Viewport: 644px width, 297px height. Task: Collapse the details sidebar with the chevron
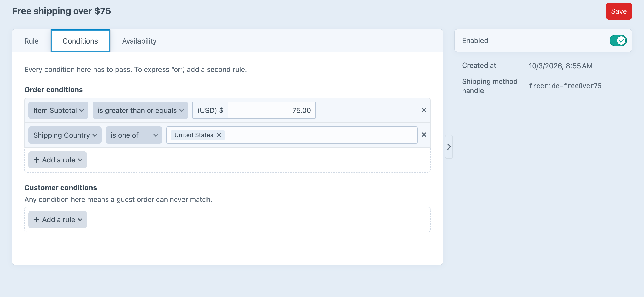click(449, 147)
